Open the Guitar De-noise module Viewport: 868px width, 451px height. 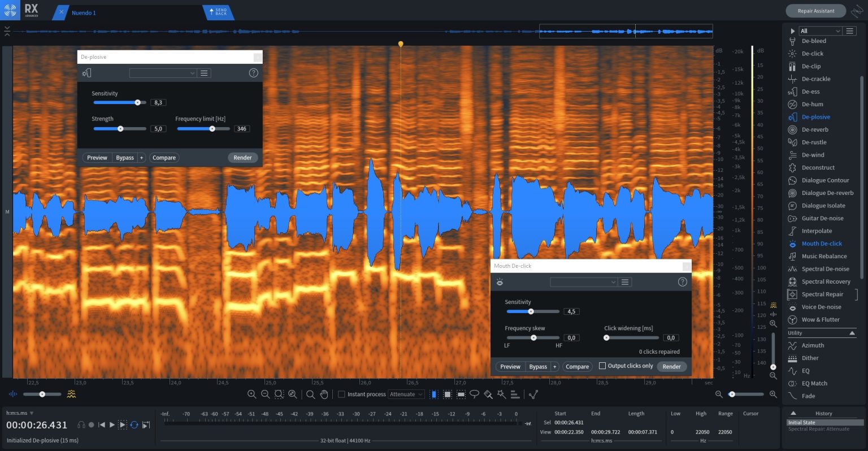[x=822, y=218]
